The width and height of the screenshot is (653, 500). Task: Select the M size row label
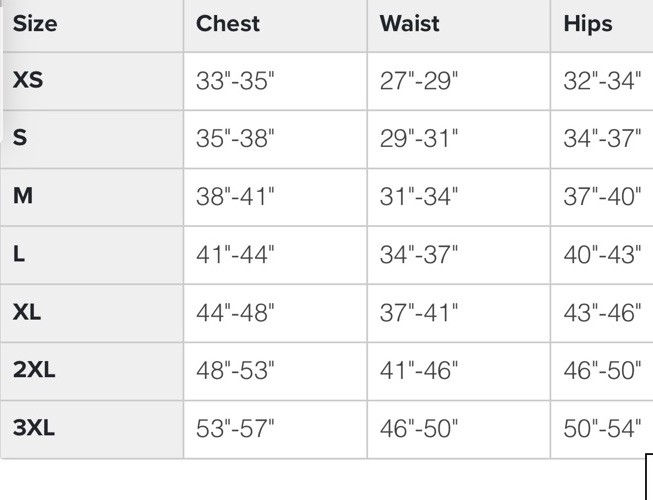[x=23, y=197]
